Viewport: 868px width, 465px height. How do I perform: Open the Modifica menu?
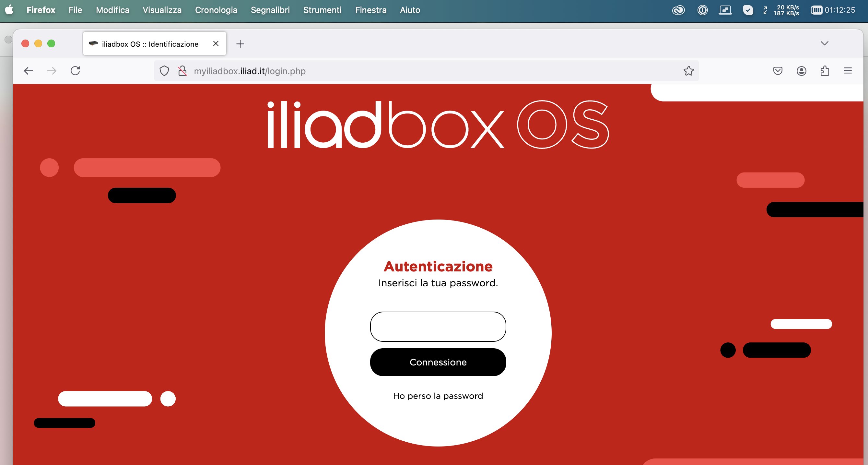[x=112, y=10]
